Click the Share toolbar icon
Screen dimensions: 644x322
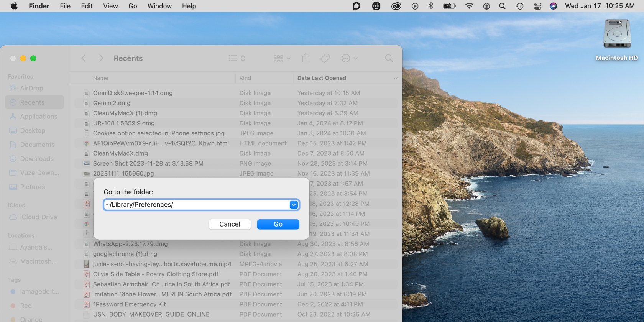tap(306, 58)
